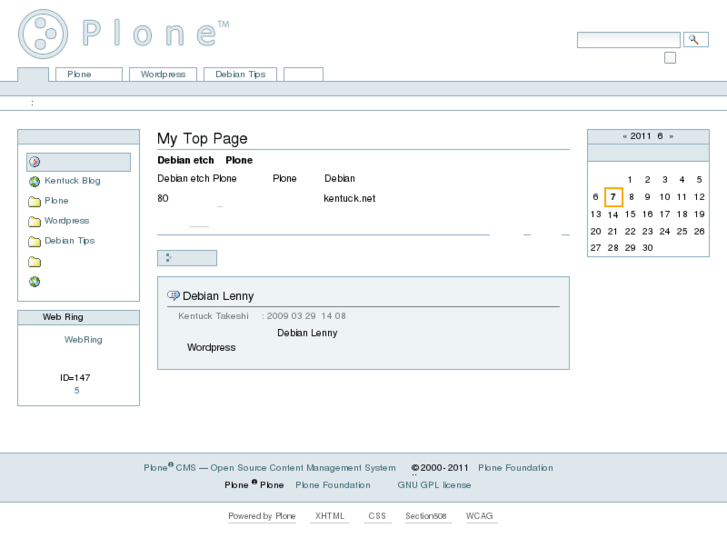Click the unlabeled globe icon at sidebar bottom
727x545 pixels.
point(35,282)
